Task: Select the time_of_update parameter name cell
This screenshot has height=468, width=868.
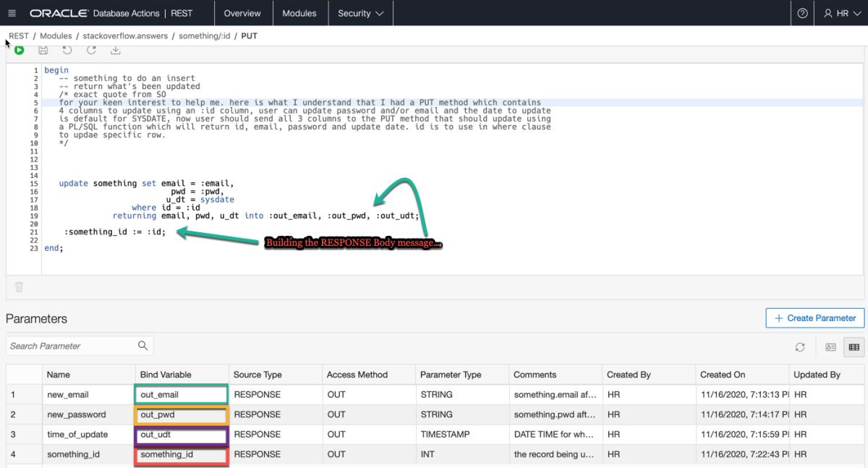Action: (x=88, y=435)
